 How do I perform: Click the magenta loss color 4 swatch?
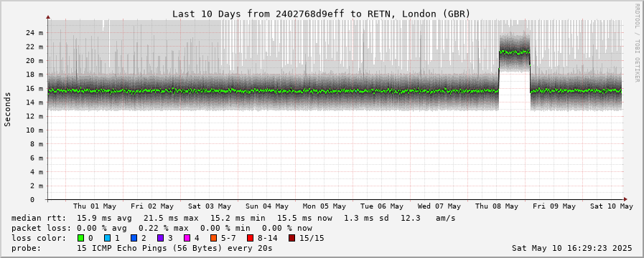point(186,238)
